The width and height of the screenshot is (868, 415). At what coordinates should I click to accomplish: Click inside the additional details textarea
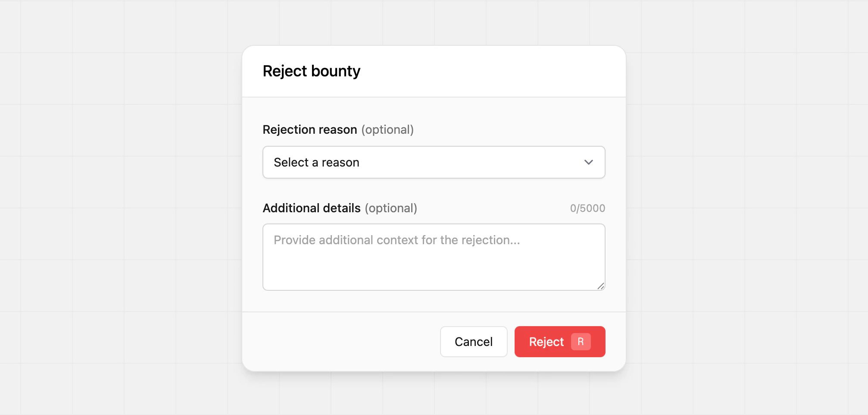point(434,257)
